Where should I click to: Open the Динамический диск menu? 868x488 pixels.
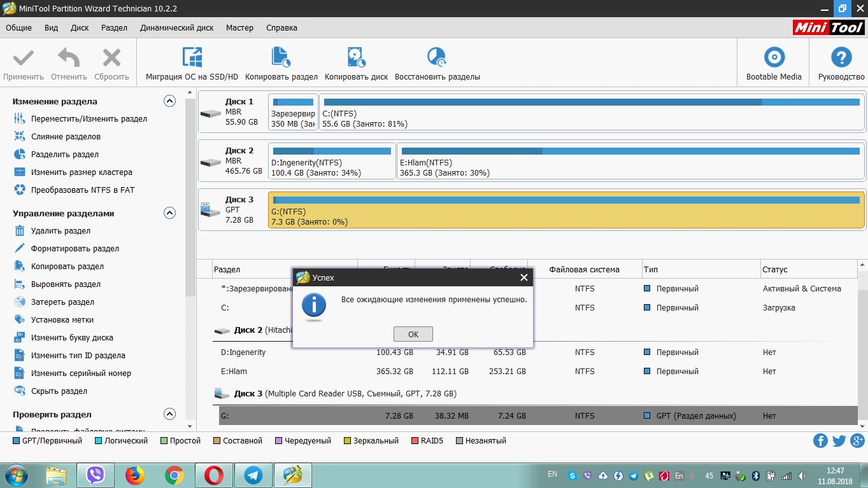coord(177,28)
